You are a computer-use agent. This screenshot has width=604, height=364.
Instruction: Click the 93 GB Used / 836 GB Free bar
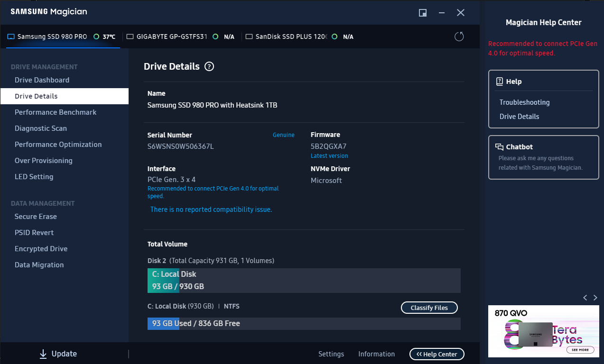(304, 324)
